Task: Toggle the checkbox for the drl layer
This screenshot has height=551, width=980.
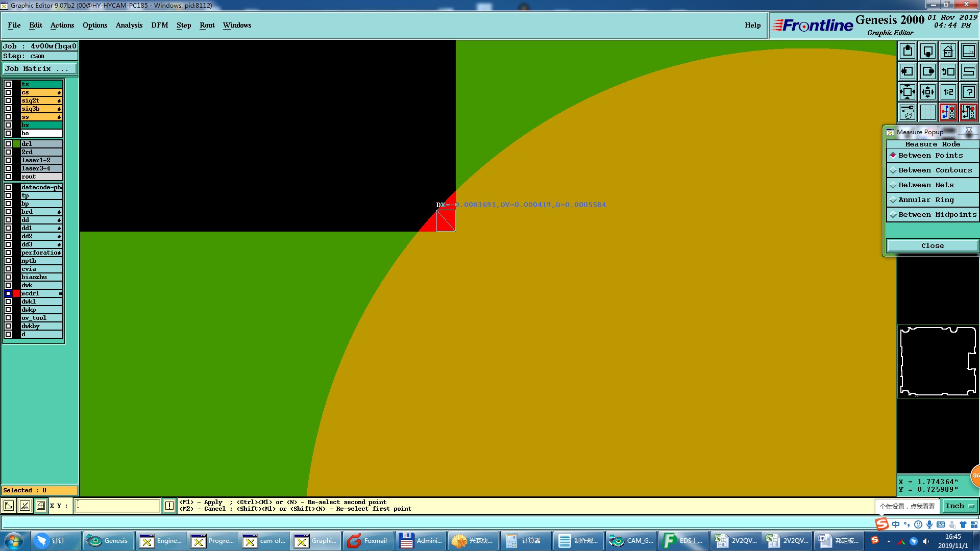Action: click(8, 144)
